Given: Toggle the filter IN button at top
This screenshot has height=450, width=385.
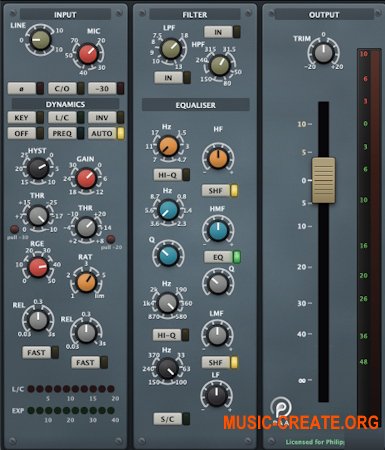Looking at the screenshot, I should coord(222,32).
